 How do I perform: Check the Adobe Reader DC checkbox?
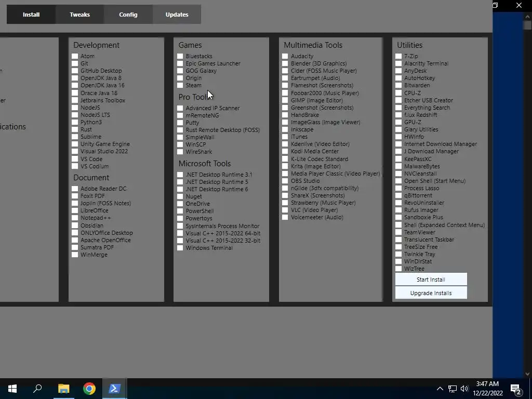(x=75, y=189)
